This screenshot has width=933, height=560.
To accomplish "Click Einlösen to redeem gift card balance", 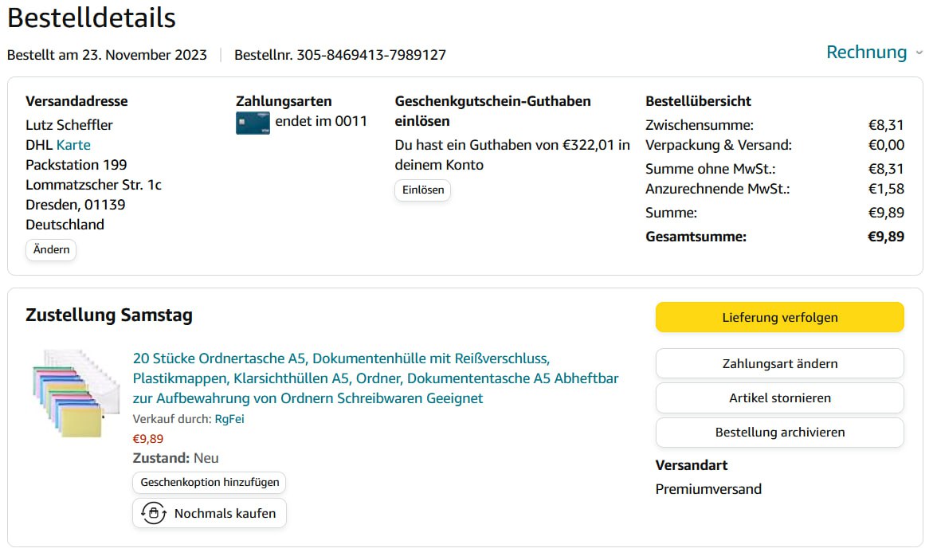I will [422, 190].
